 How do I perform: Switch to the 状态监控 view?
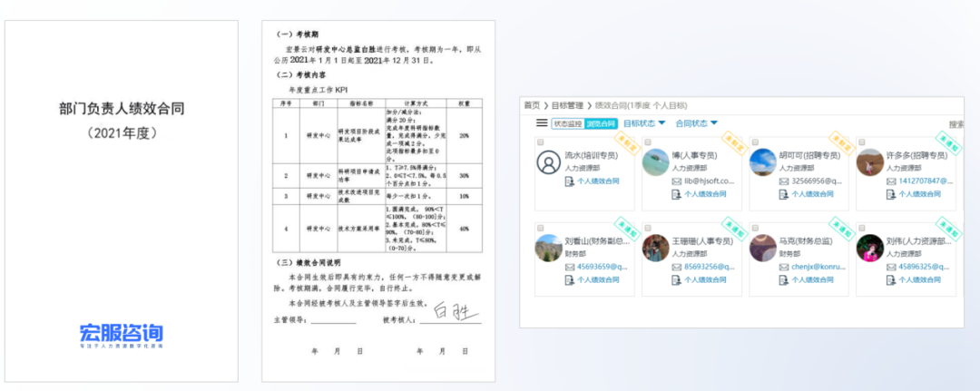click(567, 123)
